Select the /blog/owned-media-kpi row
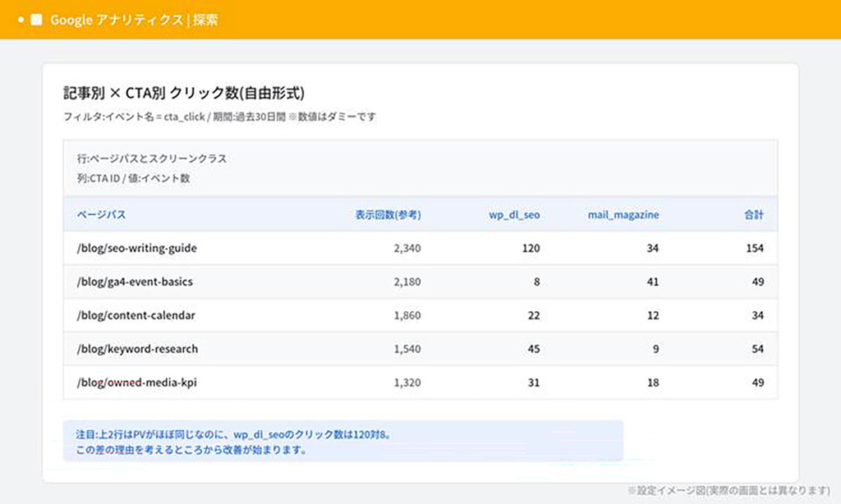Screen dimensions: 841x504 (420, 383)
